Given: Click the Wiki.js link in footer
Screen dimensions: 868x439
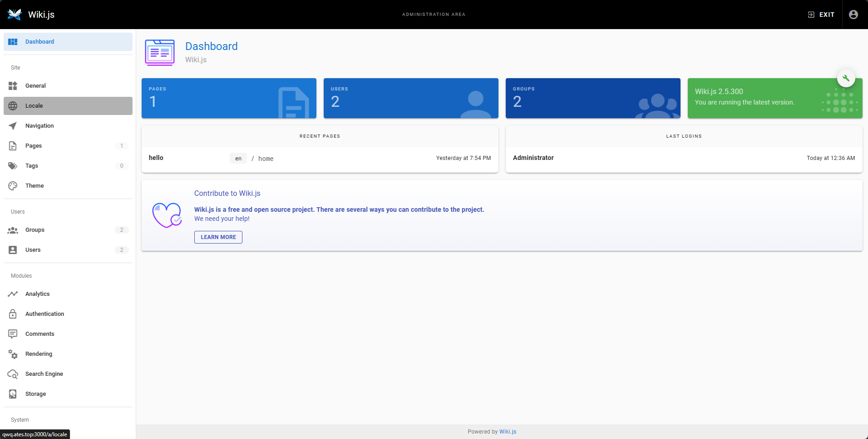Looking at the screenshot, I should pyautogui.click(x=508, y=432).
